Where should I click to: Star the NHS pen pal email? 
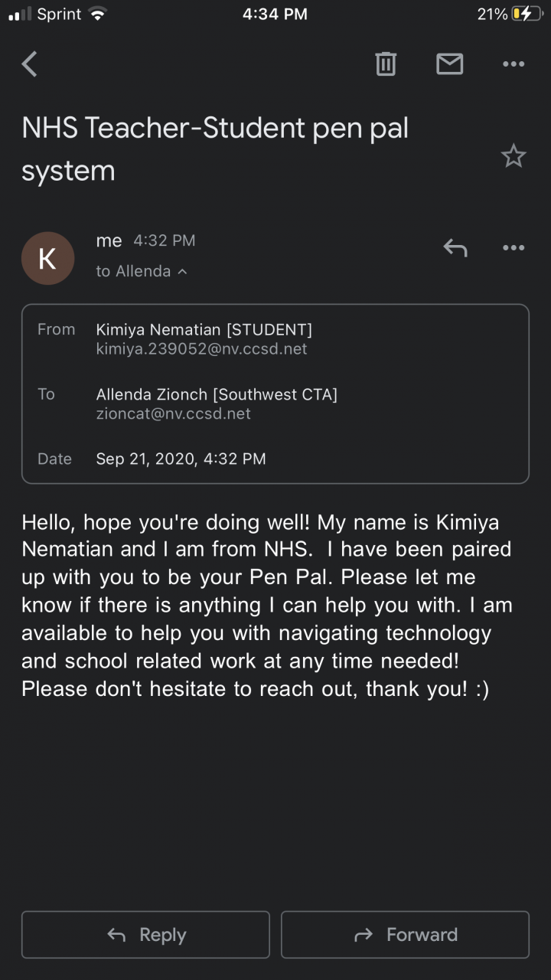(513, 156)
